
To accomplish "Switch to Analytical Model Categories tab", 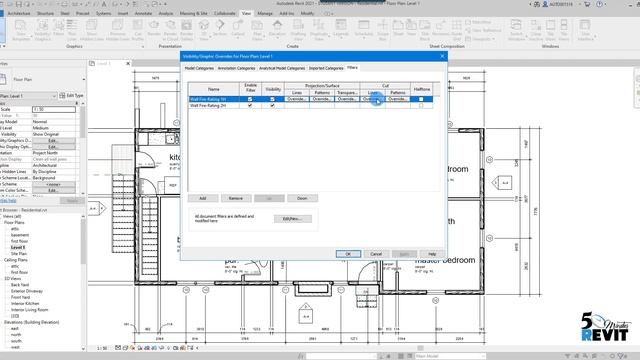I will click(282, 68).
